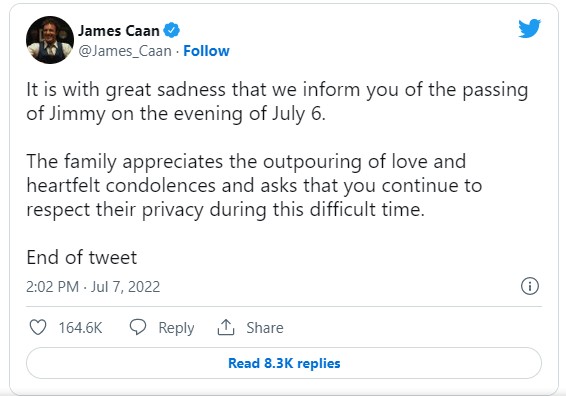Click the reply speech bubble icon
The image size is (566, 396).
tap(138, 327)
